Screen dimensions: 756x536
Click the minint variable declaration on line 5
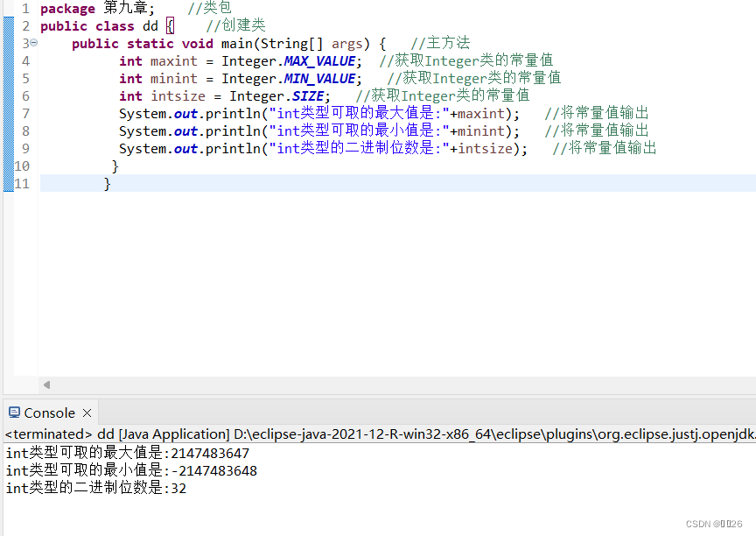(173, 79)
